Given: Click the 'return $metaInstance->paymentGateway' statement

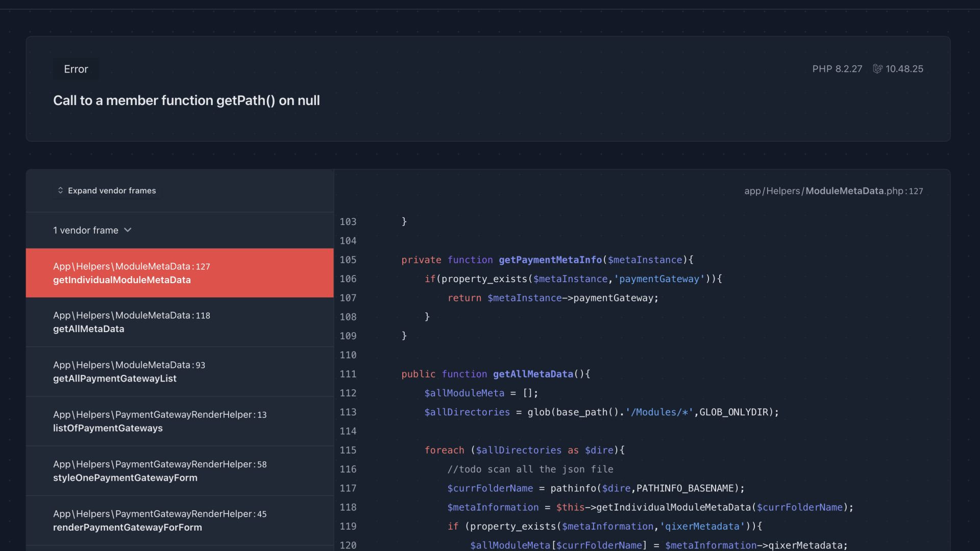Looking at the screenshot, I should 553,298.
